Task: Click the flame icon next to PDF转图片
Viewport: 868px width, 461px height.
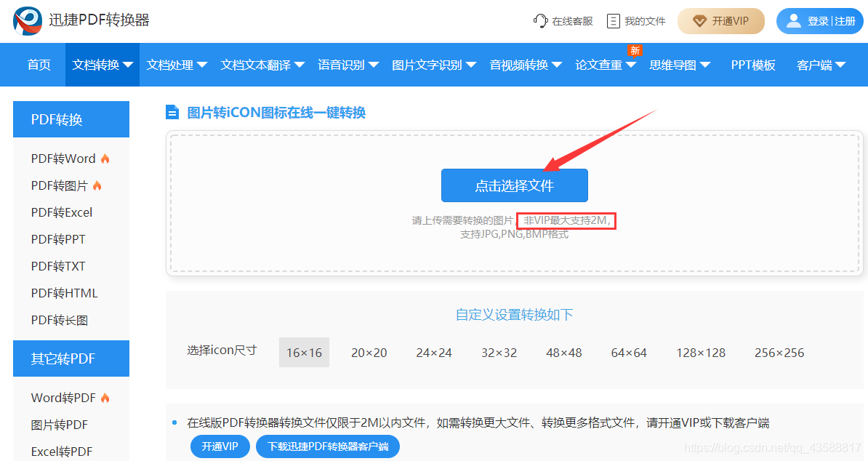Action: click(x=97, y=185)
